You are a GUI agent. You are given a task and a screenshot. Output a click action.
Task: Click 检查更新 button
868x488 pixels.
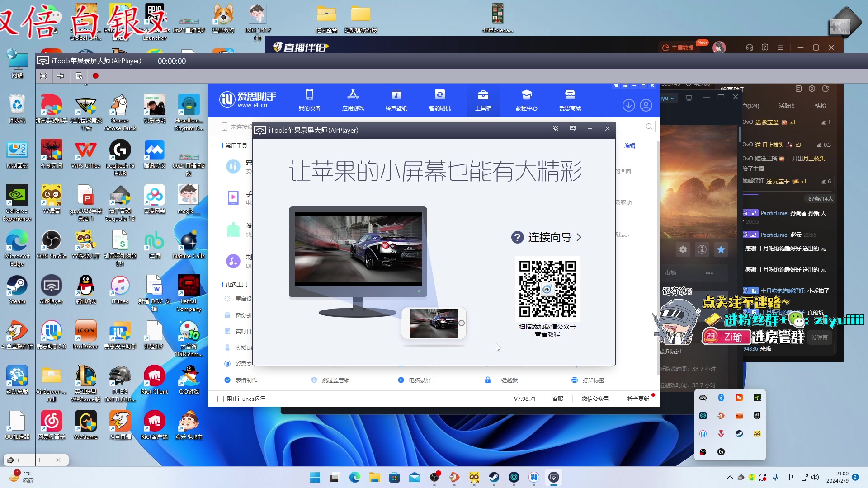pyautogui.click(x=638, y=399)
